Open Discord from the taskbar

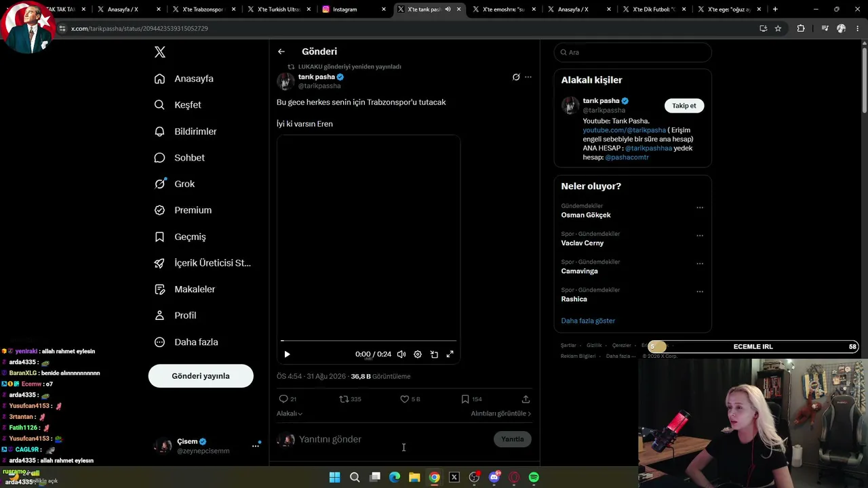point(494,478)
